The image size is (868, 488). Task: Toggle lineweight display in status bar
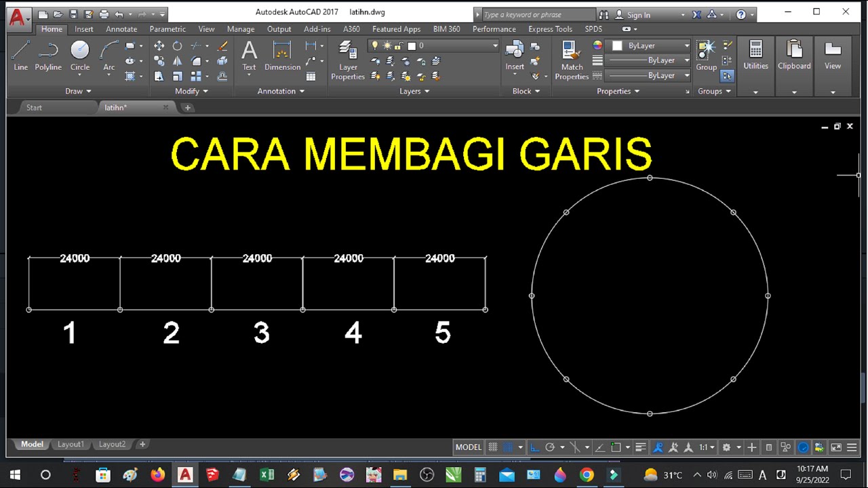(641, 447)
